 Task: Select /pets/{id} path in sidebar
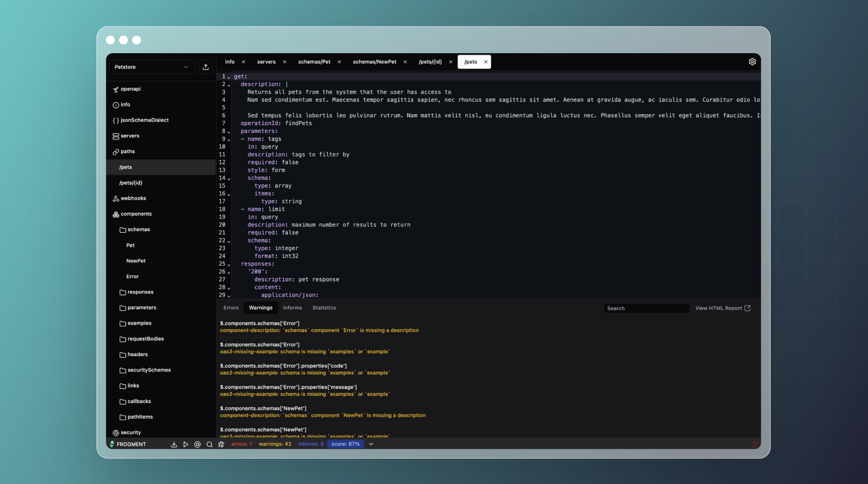[161, 183]
